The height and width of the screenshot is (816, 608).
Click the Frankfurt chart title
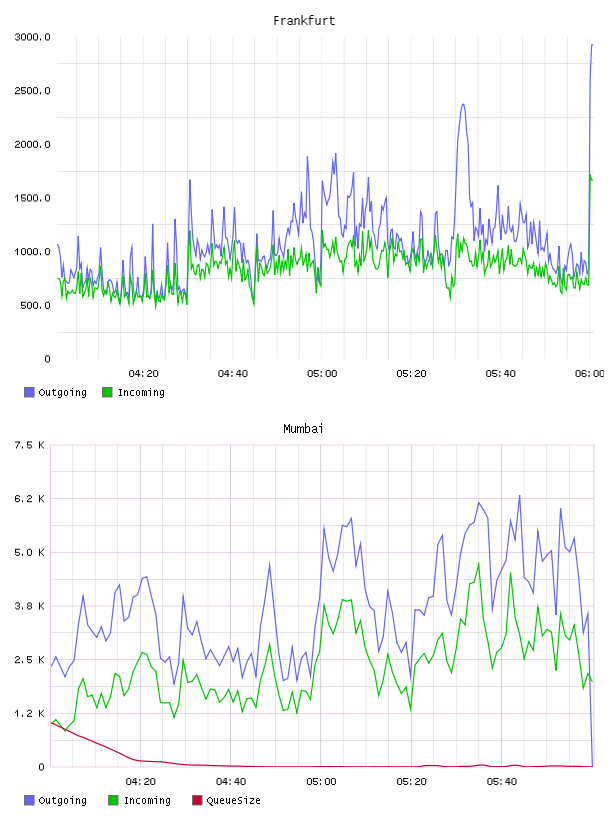point(304,21)
